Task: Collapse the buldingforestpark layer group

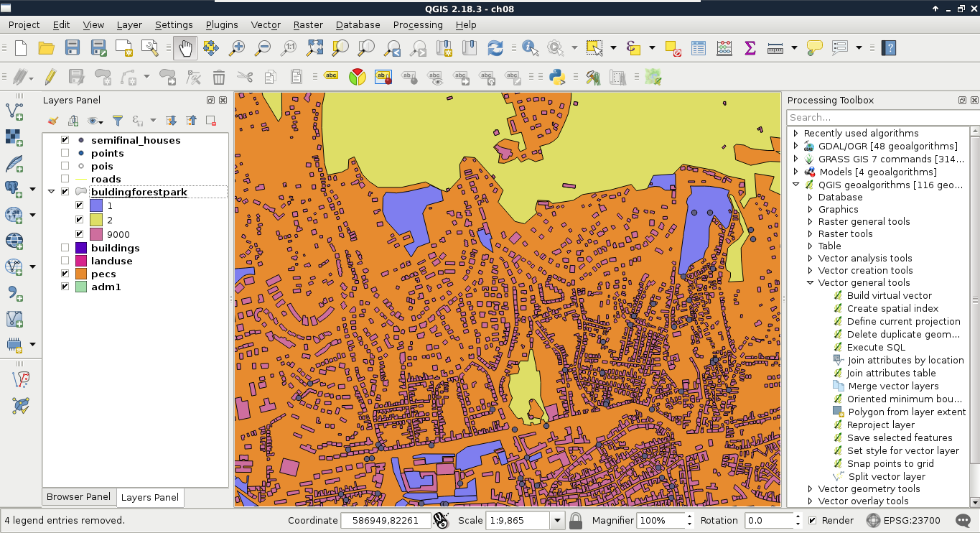Action: [52, 192]
